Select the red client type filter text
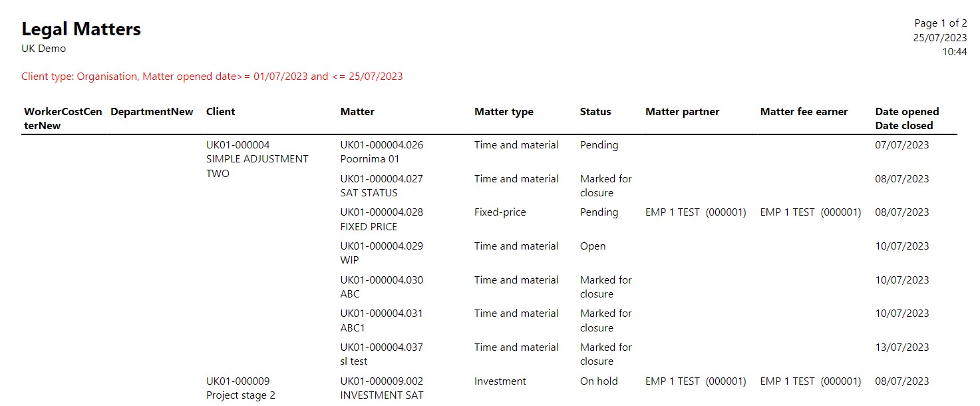The height and width of the screenshot is (406, 980). click(212, 76)
